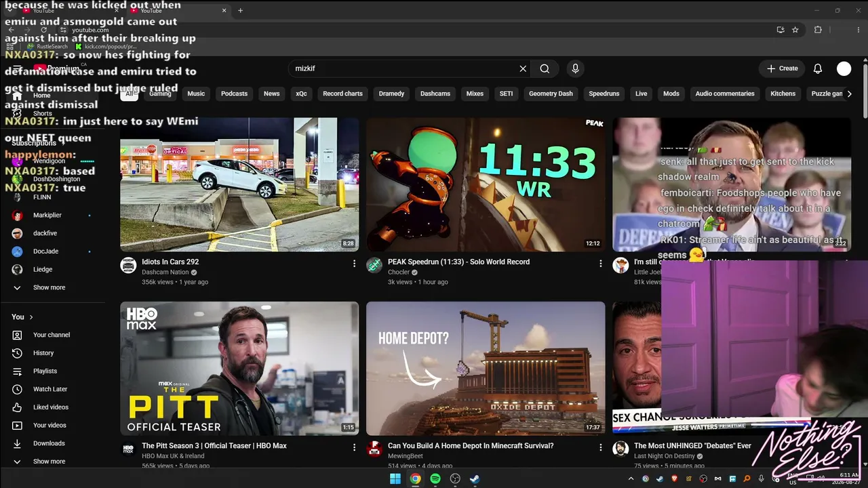Switch to Chrome in the taskbar
868x488 pixels.
pos(415,479)
